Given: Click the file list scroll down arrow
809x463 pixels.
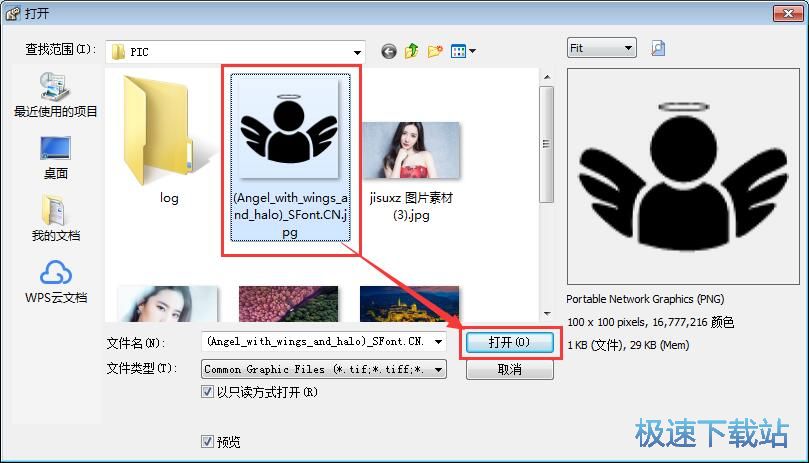Looking at the screenshot, I should [547, 314].
